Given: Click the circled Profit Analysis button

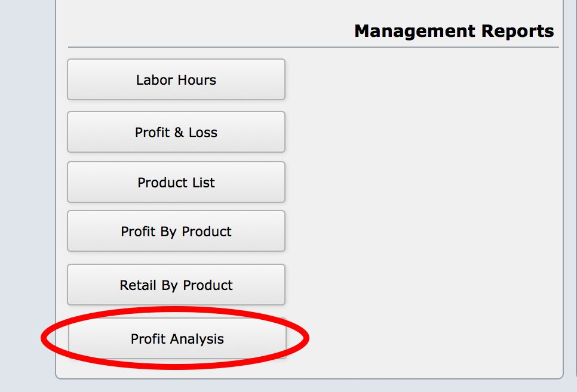Looking at the screenshot, I should (x=177, y=338).
